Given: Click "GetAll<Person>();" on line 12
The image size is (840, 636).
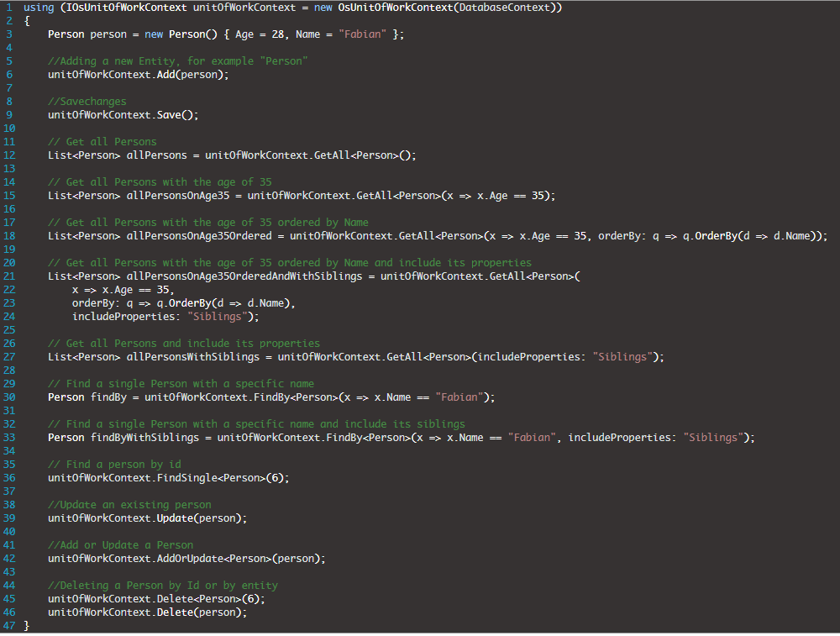Looking at the screenshot, I should 365,155.
